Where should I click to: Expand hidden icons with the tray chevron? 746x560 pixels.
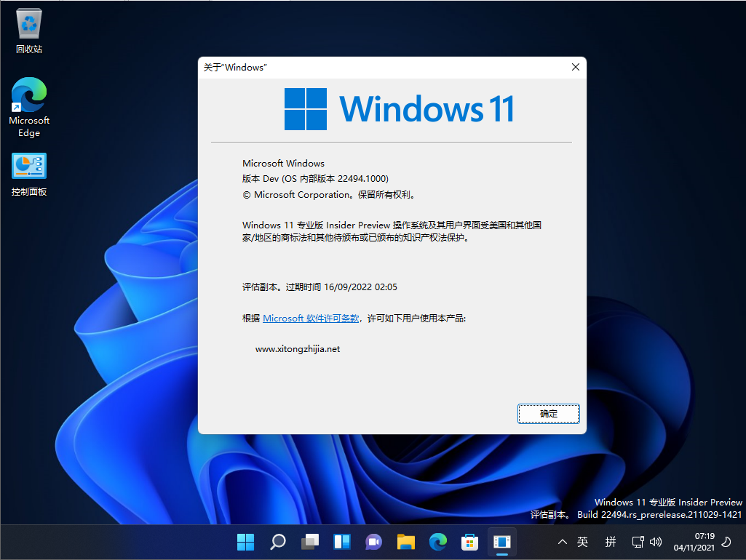click(562, 542)
